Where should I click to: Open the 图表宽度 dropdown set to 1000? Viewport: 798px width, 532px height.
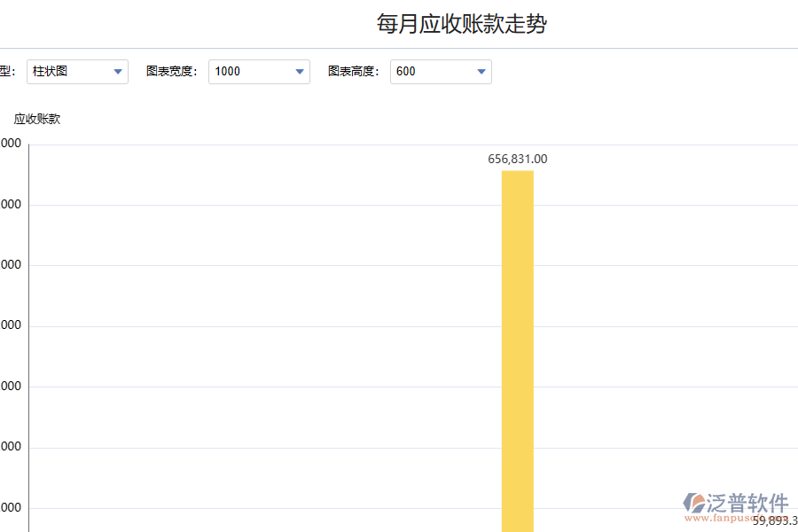259,72
